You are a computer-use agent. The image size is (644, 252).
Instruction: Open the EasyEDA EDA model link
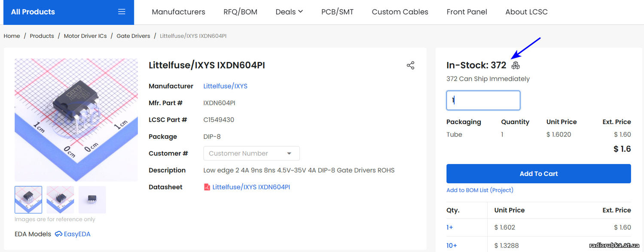pyautogui.click(x=77, y=234)
